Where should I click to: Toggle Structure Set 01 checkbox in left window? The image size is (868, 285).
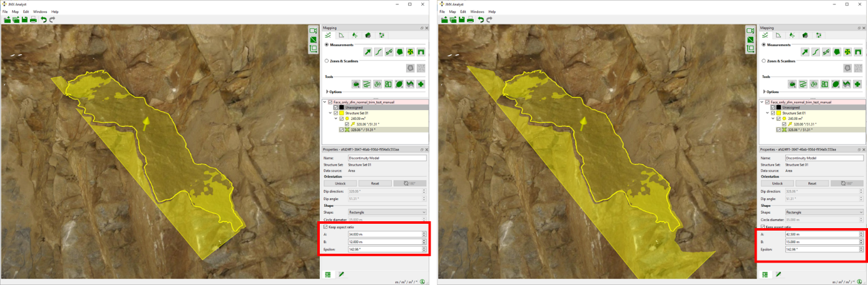pyautogui.click(x=335, y=112)
